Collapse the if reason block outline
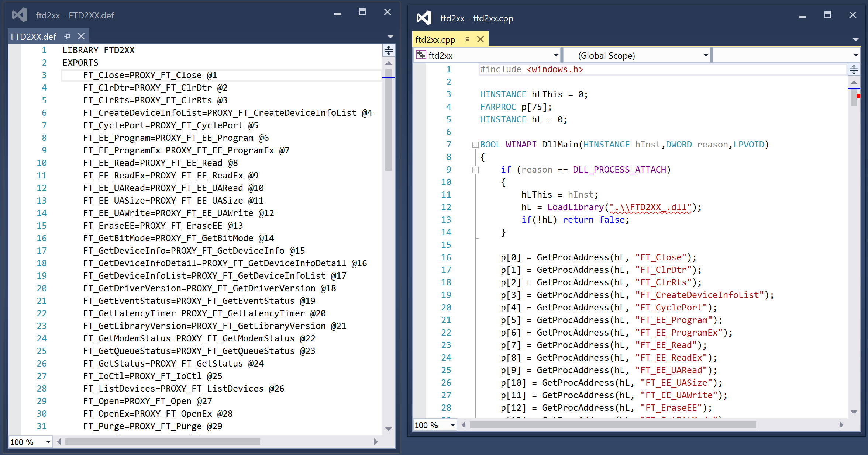This screenshot has height=455, width=868. point(475,170)
